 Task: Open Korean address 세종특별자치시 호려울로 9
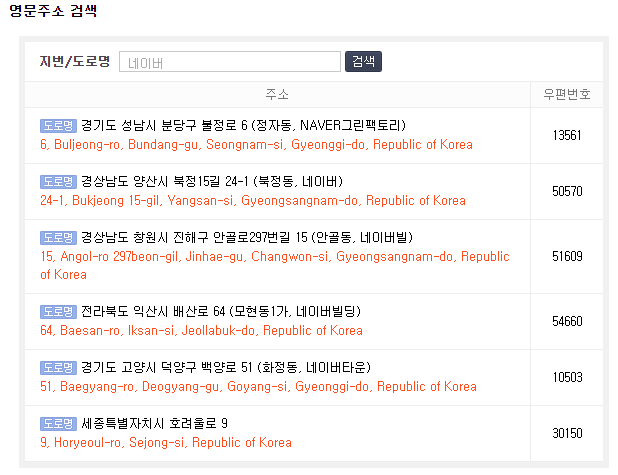[x=154, y=424]
